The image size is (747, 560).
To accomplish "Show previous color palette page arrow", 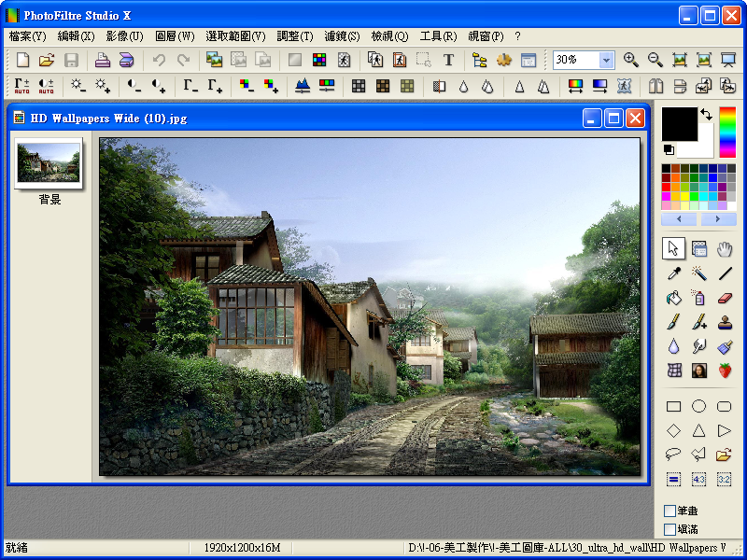I will tap(679, 218).
